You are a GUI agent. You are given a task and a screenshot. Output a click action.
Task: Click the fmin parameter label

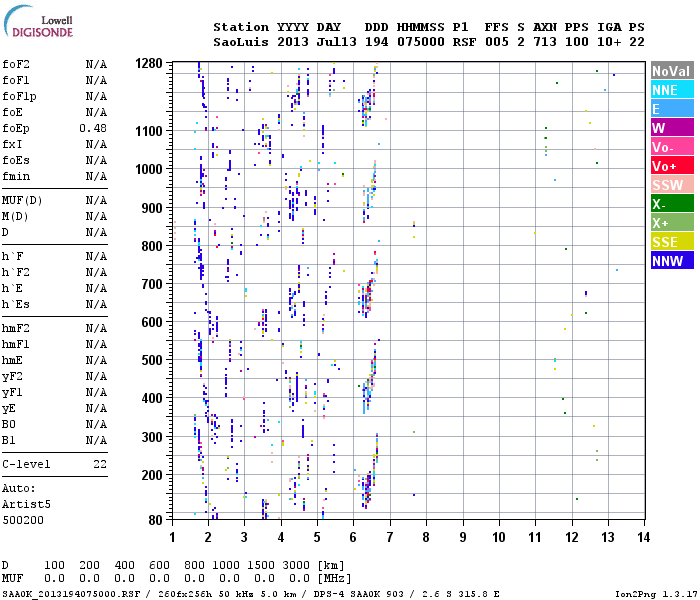(x=16, y=176)
